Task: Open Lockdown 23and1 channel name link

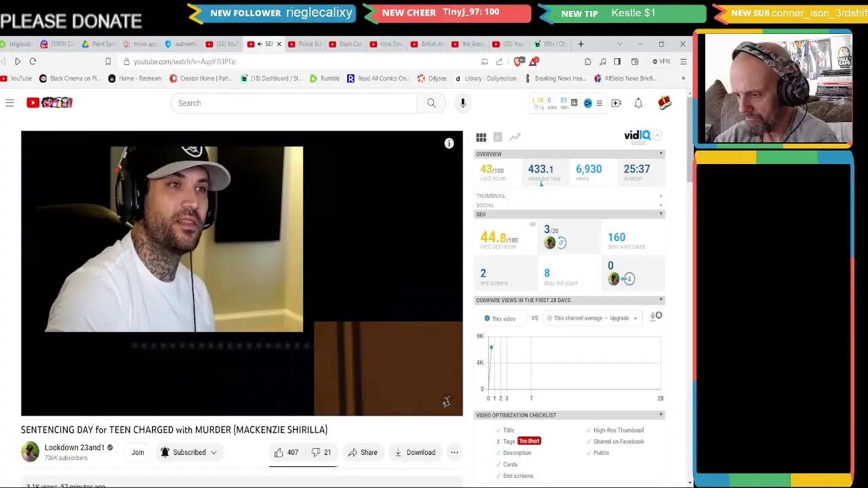Action: tap(75, 447)
